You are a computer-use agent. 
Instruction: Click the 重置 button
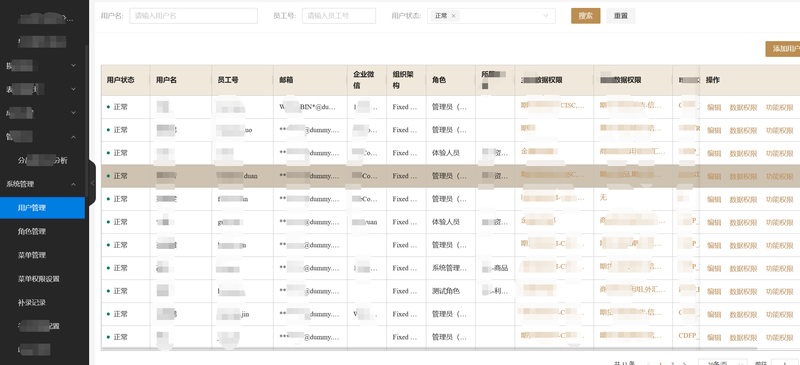click(620, 16)
